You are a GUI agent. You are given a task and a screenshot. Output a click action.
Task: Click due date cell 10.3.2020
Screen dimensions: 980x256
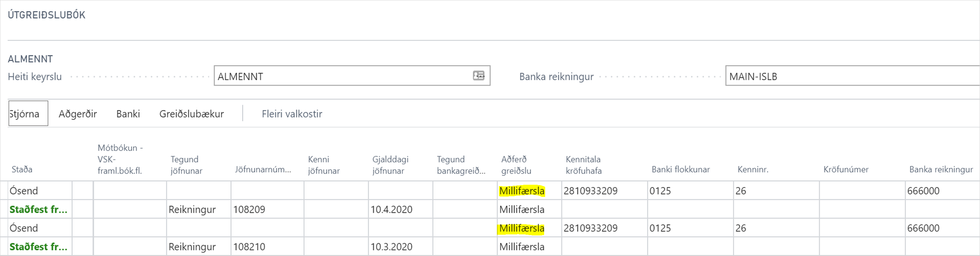coord(391,247)
